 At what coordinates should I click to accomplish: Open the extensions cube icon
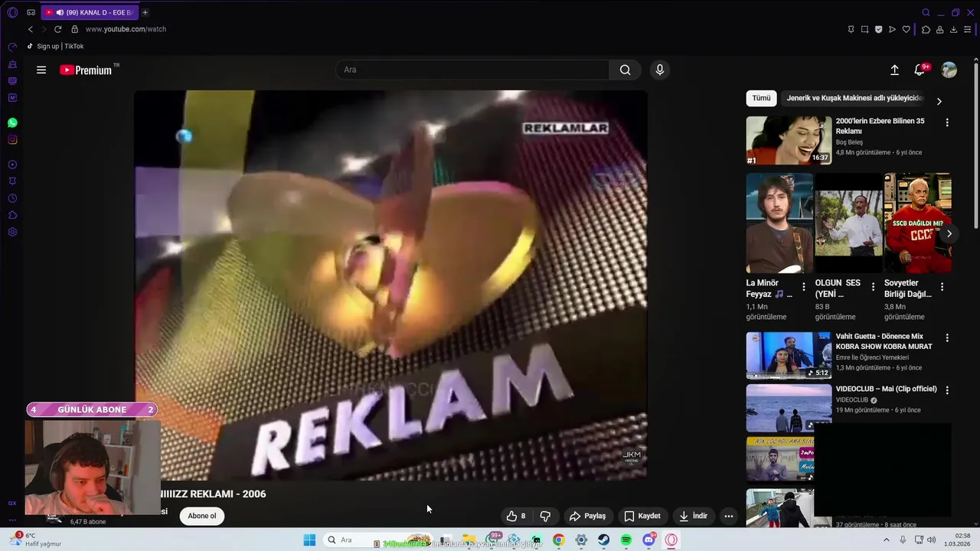(926, 29)
